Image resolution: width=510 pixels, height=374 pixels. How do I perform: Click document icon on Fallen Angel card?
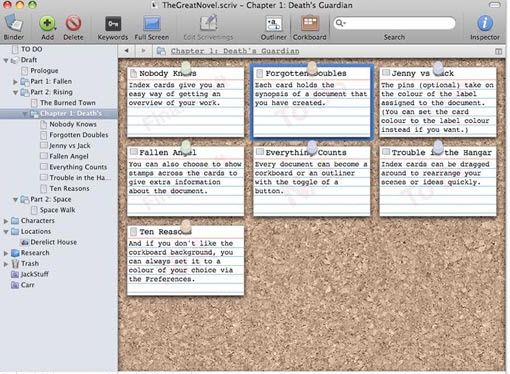(x=133, y=152)
